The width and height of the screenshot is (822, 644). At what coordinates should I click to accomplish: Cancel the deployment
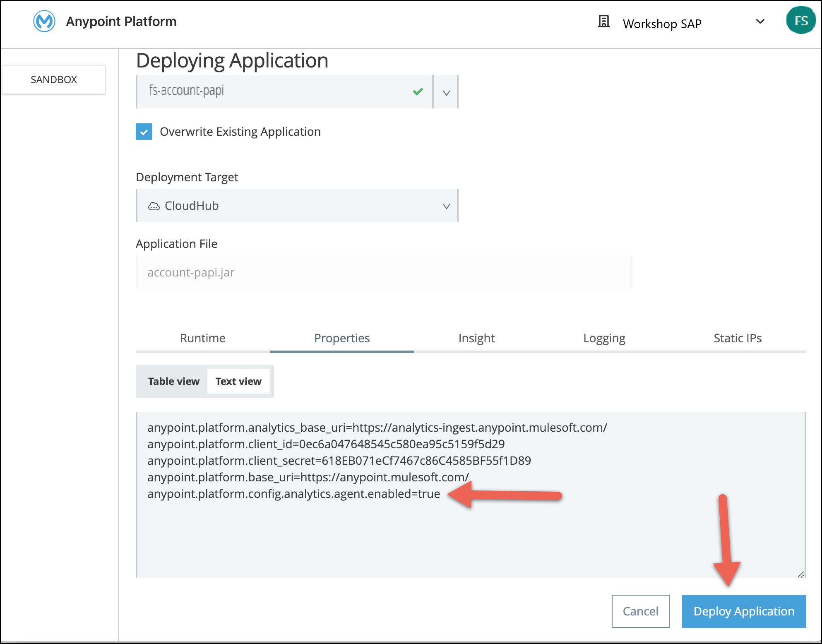pyautogui.click(x=640, y=611)
